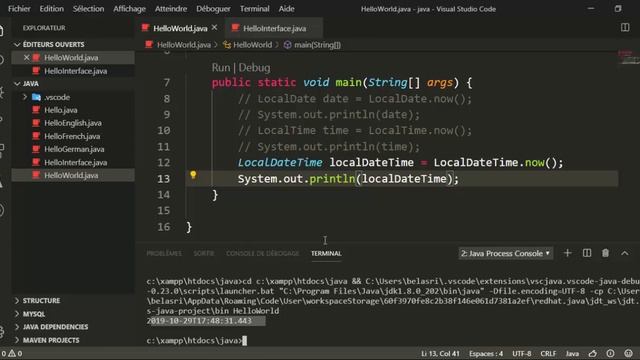This screenshot has width=640, height=360.
Task: Kill terminal with the trash icon
Action: [605, 253]
